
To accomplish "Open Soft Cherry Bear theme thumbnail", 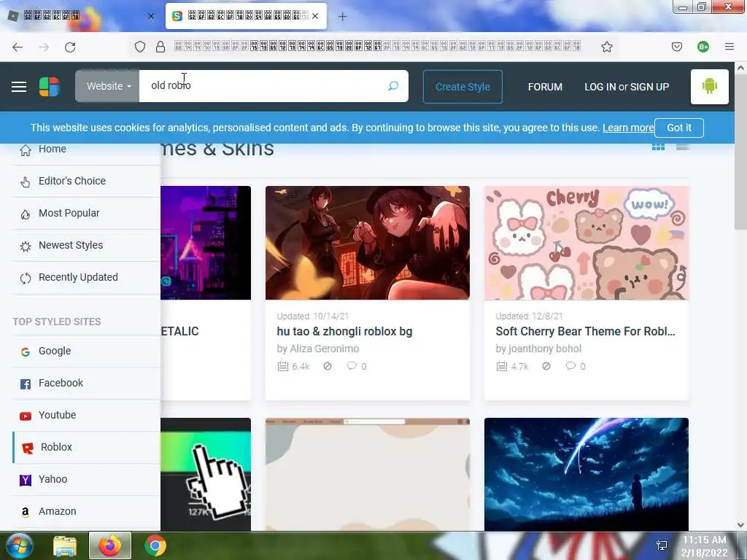I will point(586,243).
